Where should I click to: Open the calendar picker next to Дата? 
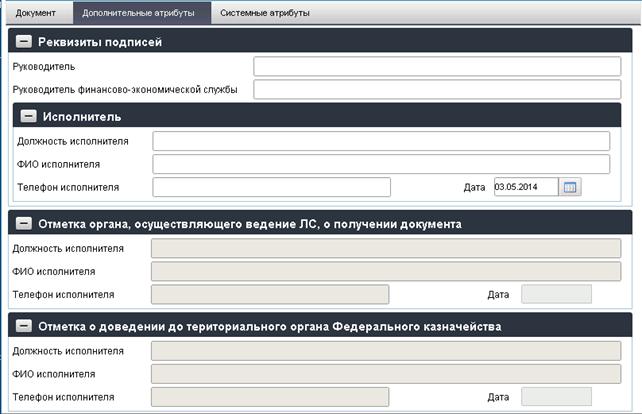pos(570,187)
